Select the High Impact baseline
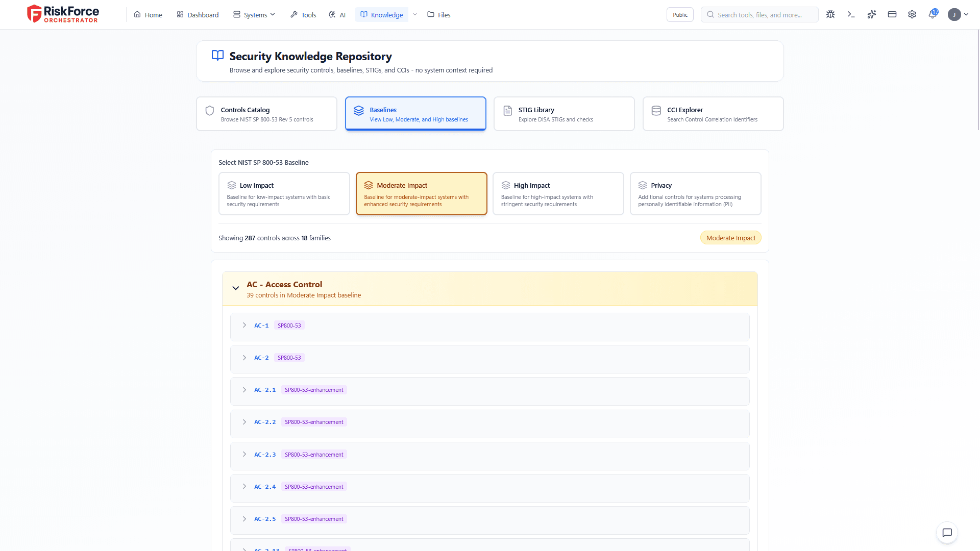Image resolution: width=980 pixels, height=551 pixels. (x=558, y=194)
